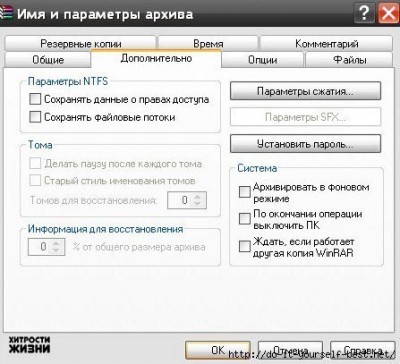Switch to the Общие tab

tap(48, 60)
